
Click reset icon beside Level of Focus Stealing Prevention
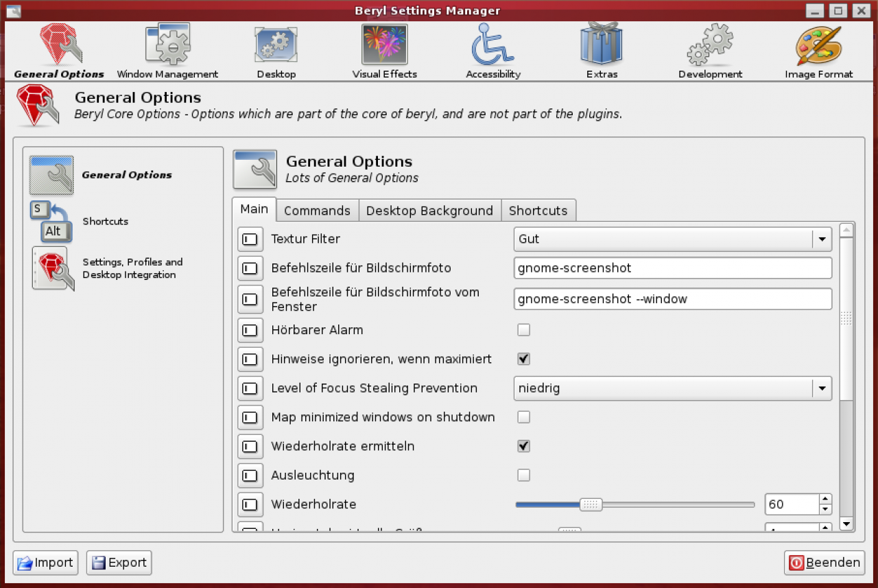click(250, 388)
